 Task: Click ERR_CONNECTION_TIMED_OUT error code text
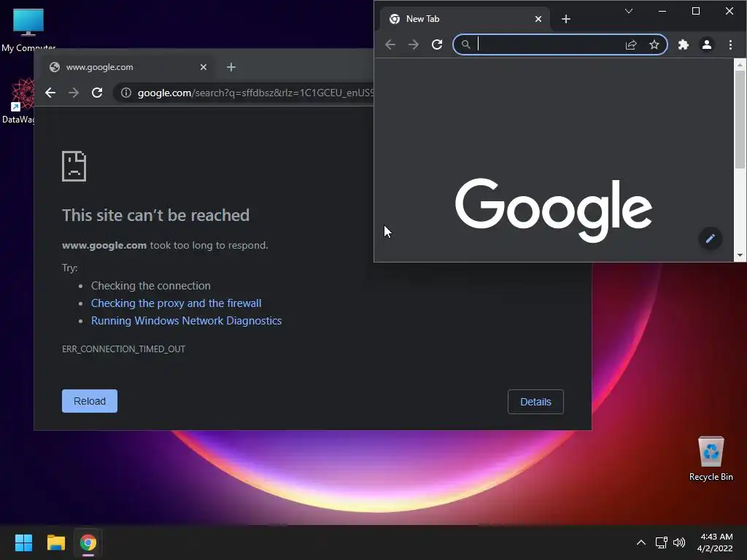click(123, 349)
